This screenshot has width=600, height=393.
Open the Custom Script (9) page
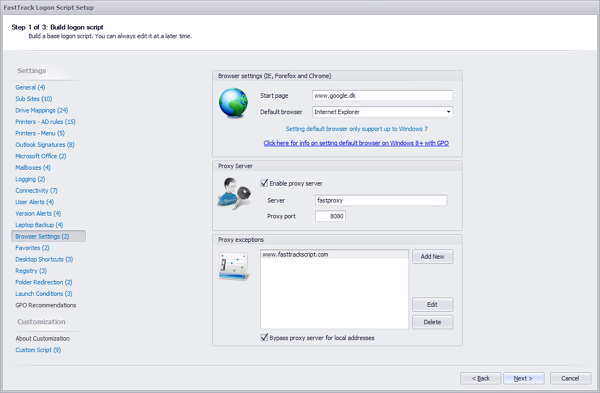tap(38, 350)
